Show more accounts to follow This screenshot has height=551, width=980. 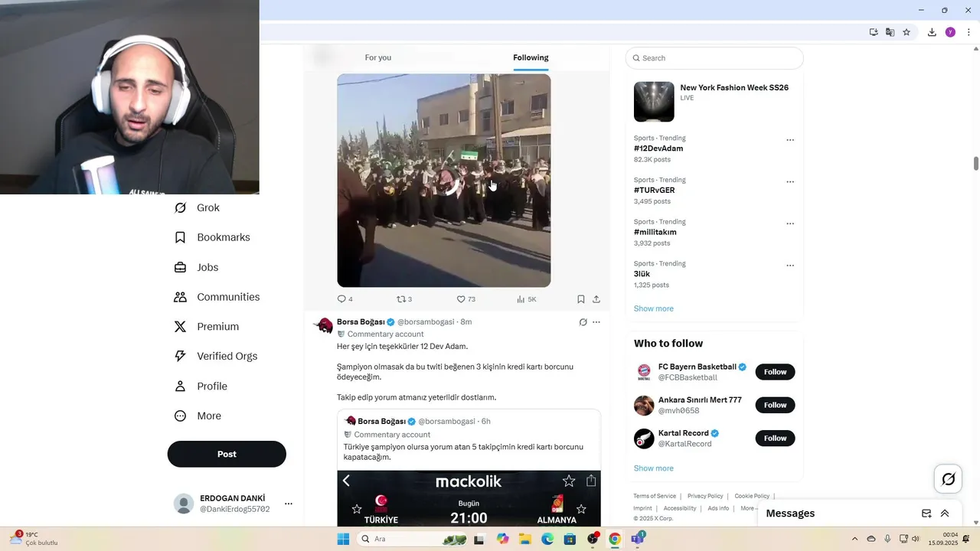(x=654, y=468)
